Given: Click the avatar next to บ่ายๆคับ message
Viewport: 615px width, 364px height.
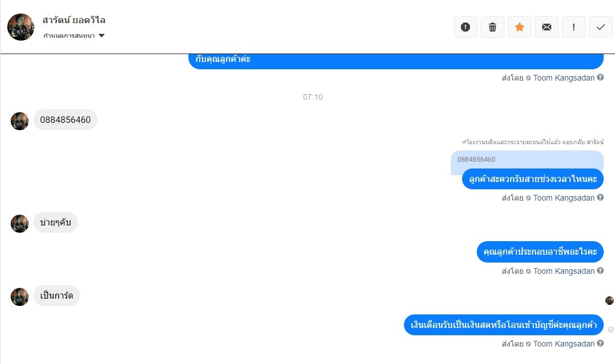Looking at the screenshot, I should (x=20, y=223).
